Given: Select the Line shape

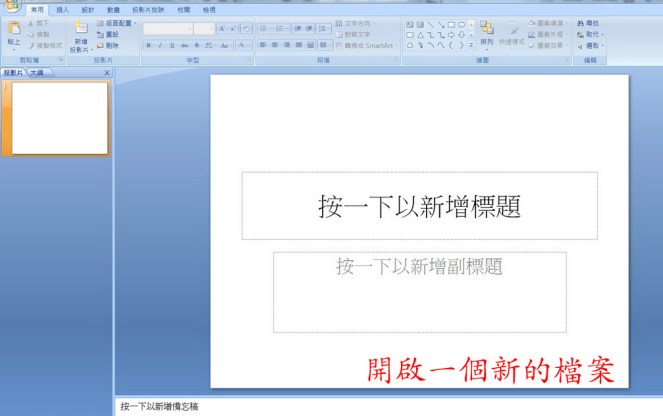Looking at the screenshot, I should coord(430,25).
